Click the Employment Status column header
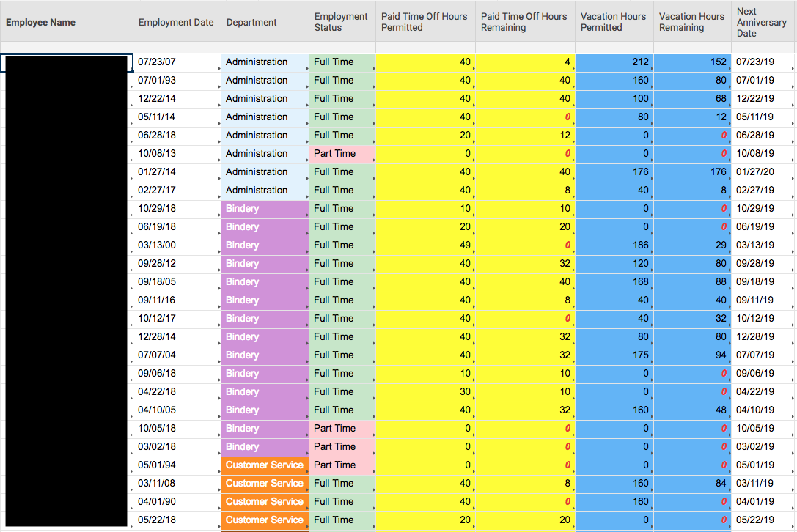 (x=342, y=23)
